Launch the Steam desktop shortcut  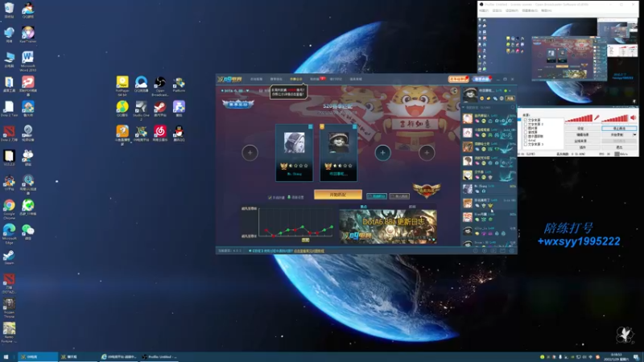click(x=9, y=257)
